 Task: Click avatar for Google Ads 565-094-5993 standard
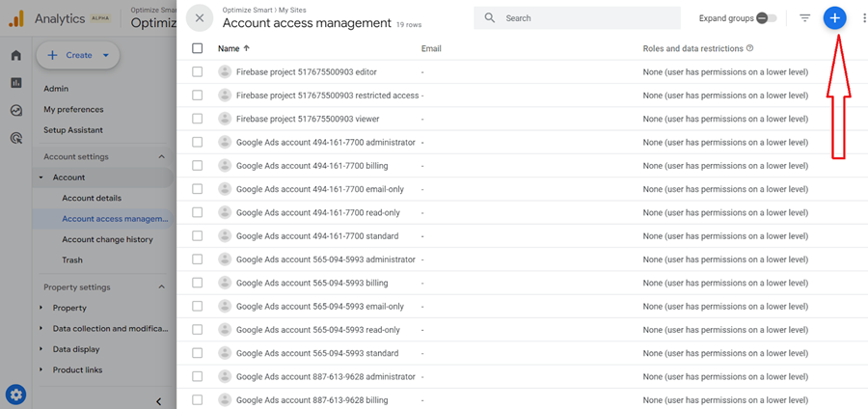[x=225, y=353]
